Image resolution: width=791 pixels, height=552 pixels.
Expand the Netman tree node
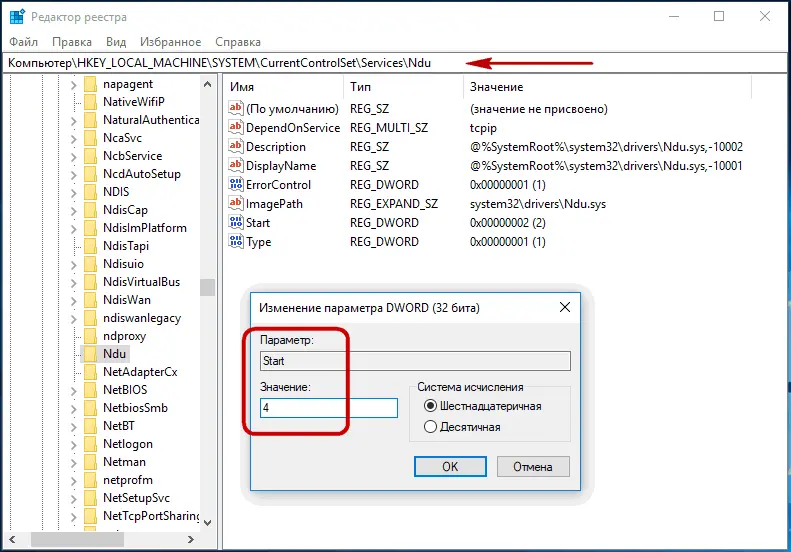(x=74, y=463)
